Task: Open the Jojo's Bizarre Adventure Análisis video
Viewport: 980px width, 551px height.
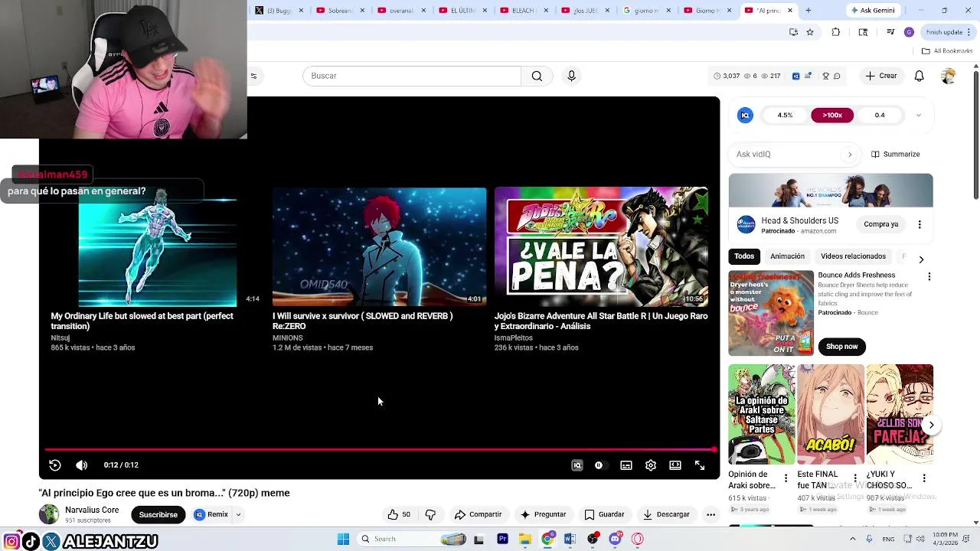Action: pyautogui.click(x=601, y=246)
